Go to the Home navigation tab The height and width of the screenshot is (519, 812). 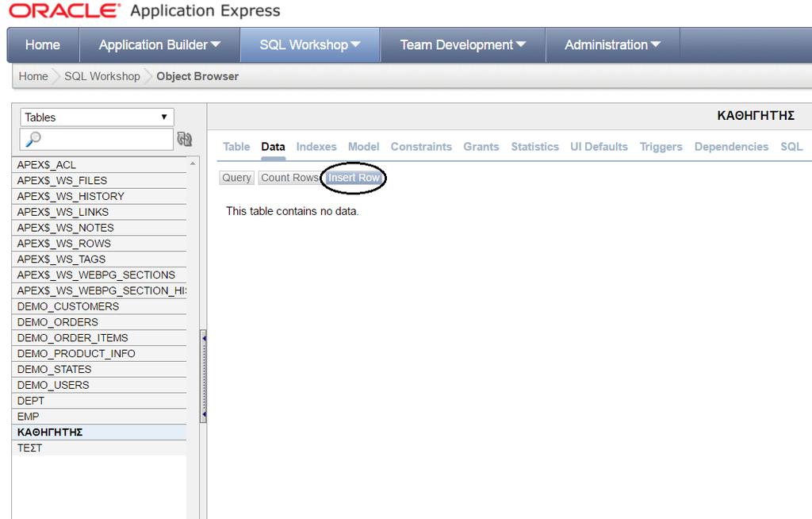click(x=43, y=45)
